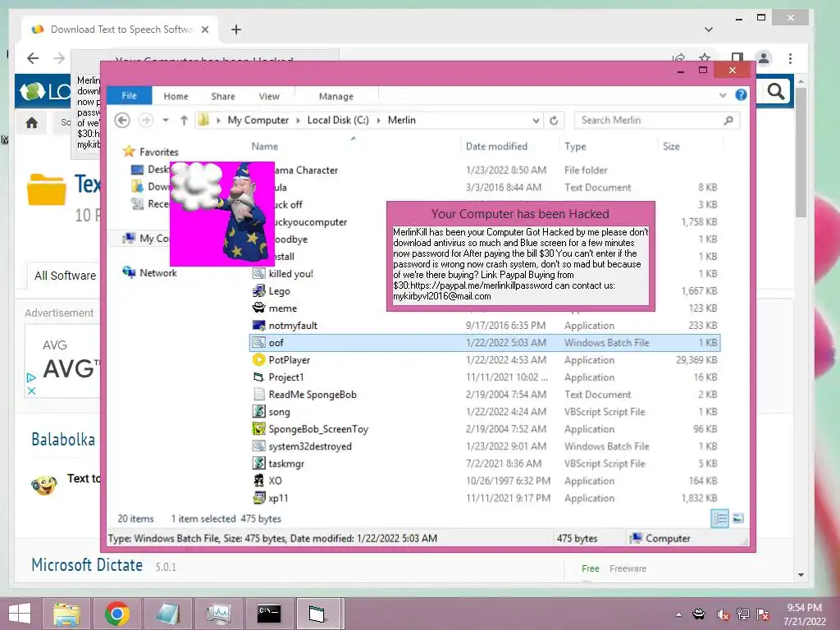The width and height of the screenshot is (840, 630).
Task: Select the PotPlayer application icon
Action: (x=258, y=360)
